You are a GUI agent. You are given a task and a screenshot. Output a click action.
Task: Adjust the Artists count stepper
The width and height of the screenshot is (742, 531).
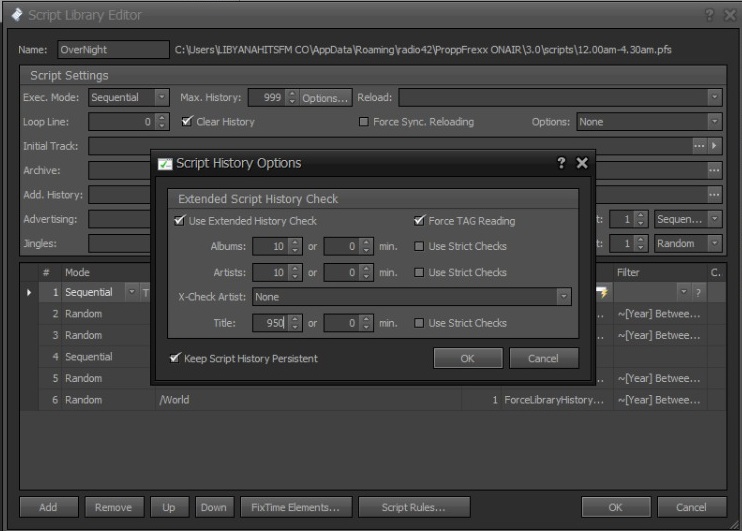pyautogui.click(x=295, y=272)
